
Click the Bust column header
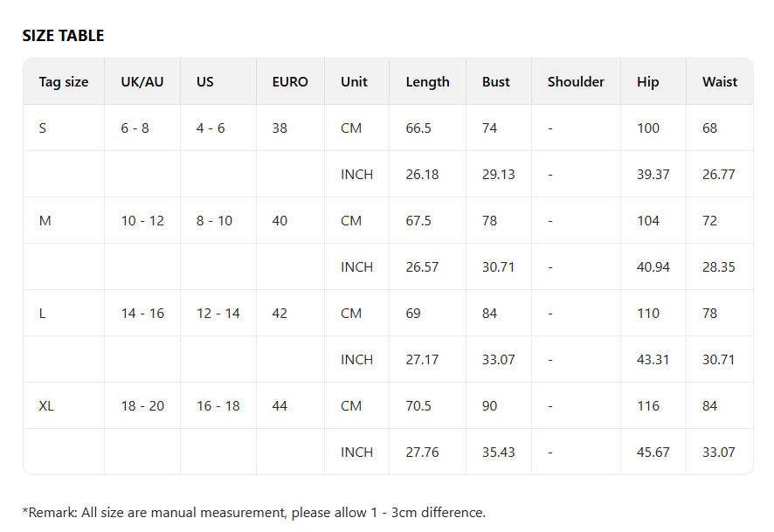[x=496, y=82]
